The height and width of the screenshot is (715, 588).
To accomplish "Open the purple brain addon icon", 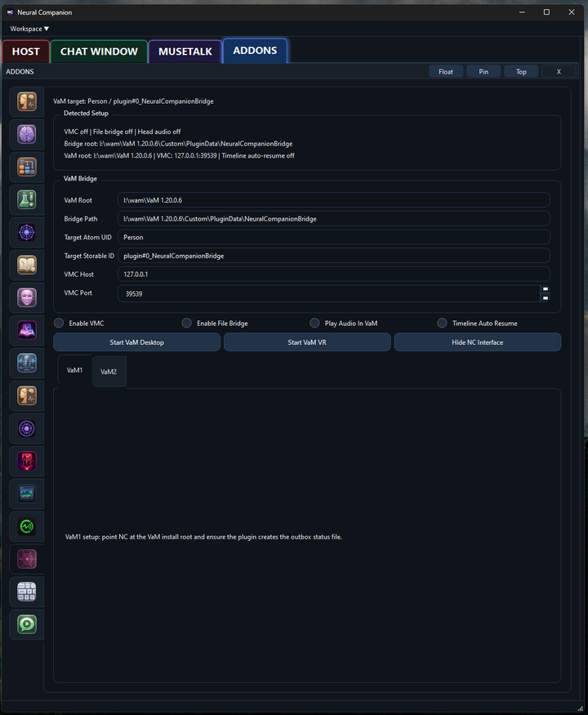I will point(27,134).
